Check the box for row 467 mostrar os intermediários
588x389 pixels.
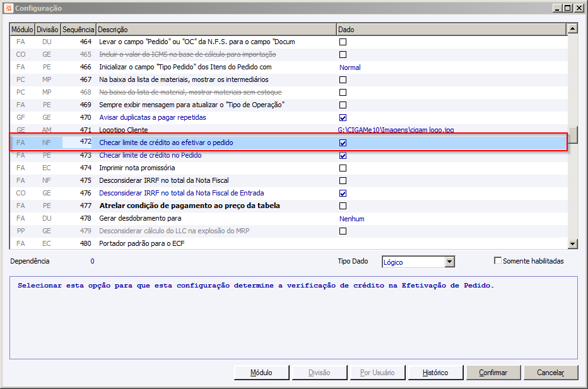pyautogui.click(x=343, y=80)
